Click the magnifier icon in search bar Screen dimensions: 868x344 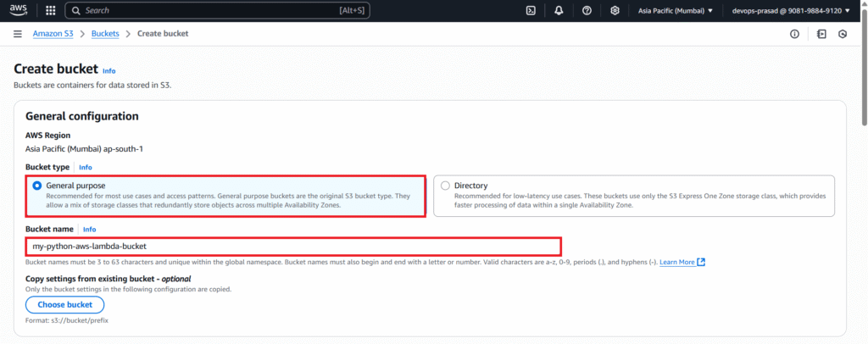(x=76, y=10)
